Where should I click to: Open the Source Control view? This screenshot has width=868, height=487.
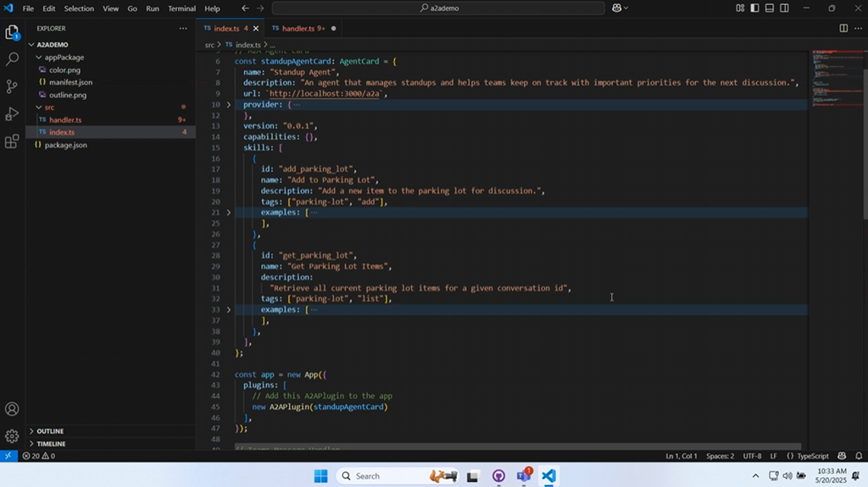pyautogui.click(x=12, y=86)
